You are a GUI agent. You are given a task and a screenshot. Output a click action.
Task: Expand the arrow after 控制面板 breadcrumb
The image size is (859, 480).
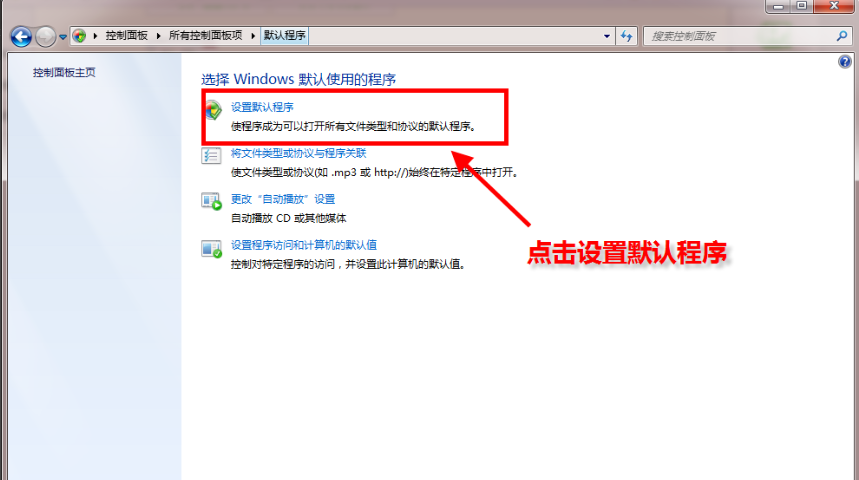[158, 36]
